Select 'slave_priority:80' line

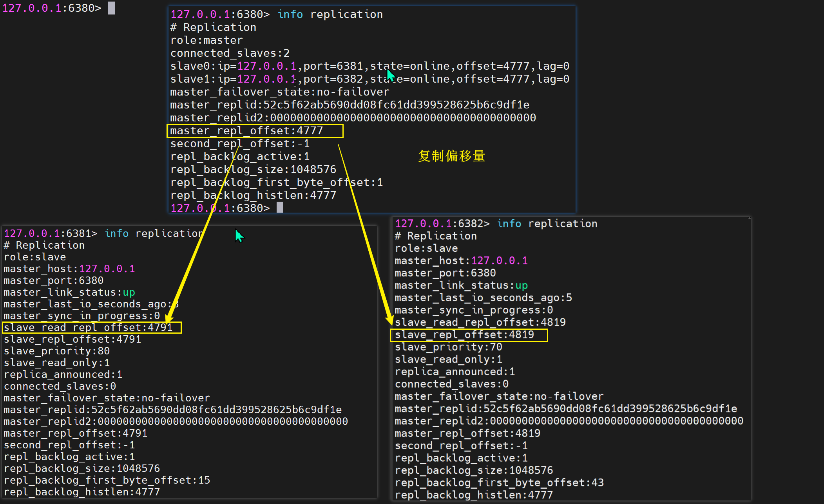point(56,351)
